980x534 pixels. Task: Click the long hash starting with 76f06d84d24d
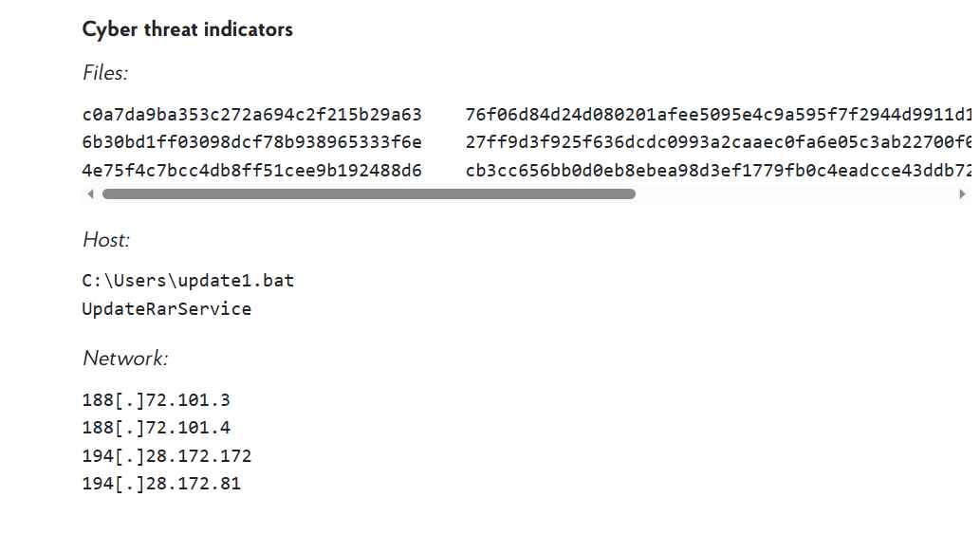tap(718, 115)
